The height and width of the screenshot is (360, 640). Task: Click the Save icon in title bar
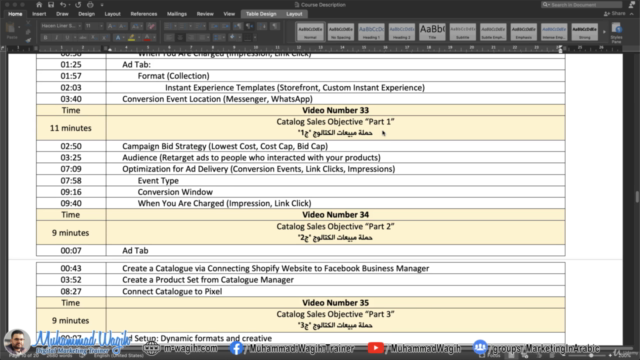(x=51, y=5)
